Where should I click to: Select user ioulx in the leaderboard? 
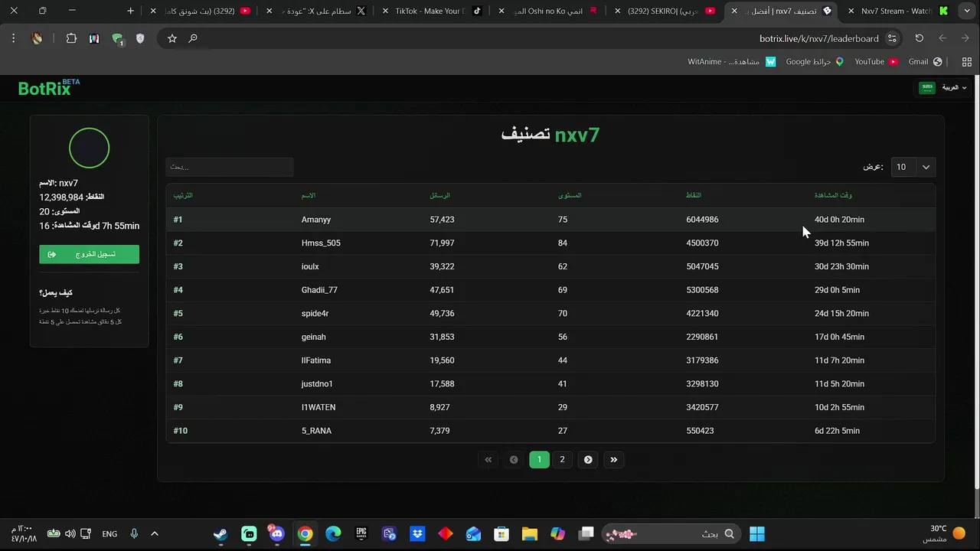pyautogui.click(x=310, y=266)
